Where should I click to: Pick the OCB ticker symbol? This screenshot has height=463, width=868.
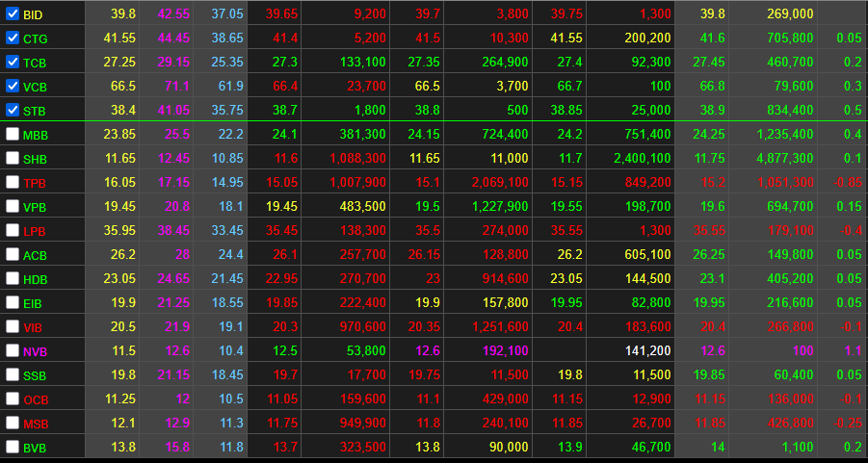click(36, 399)
